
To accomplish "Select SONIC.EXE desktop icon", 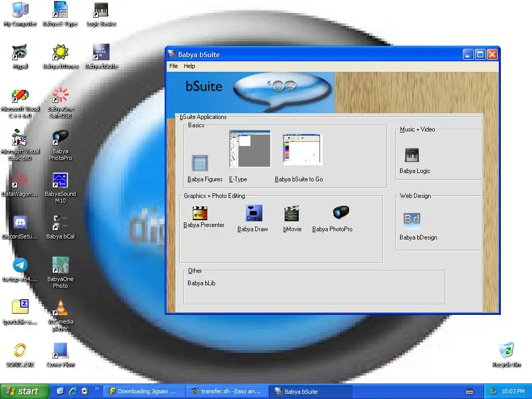I will coord(20,355).
